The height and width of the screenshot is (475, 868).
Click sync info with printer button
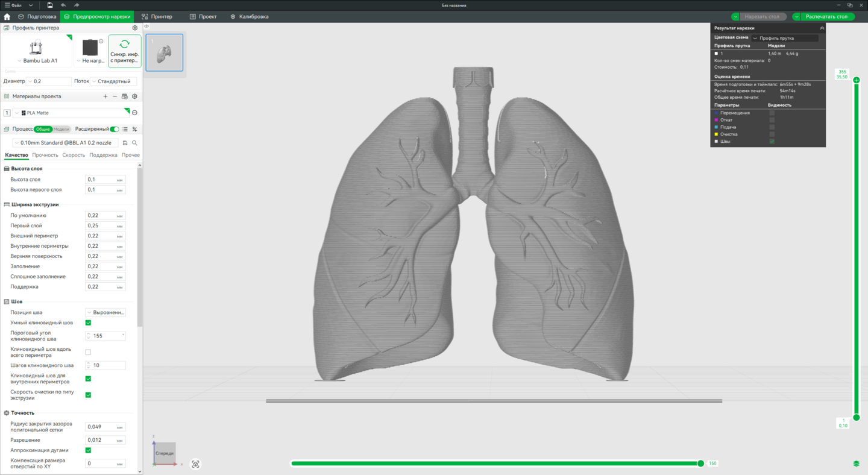click(125, 51)
